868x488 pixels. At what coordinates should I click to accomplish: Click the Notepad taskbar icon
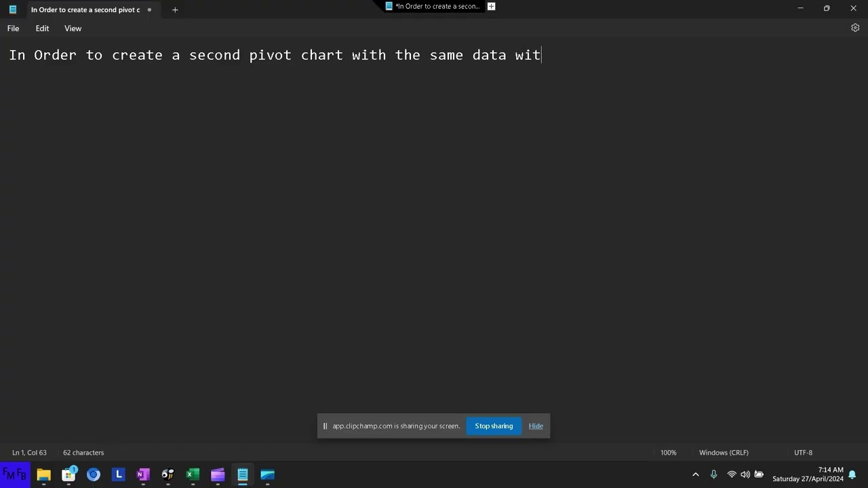[x=243, y=474]
